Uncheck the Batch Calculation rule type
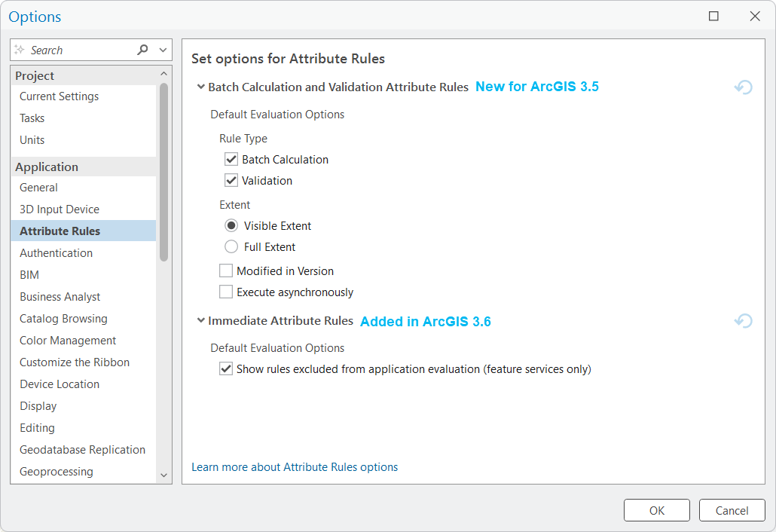This screenshot has width=776, height=532. pyautogui.click(x=231, y=159)
